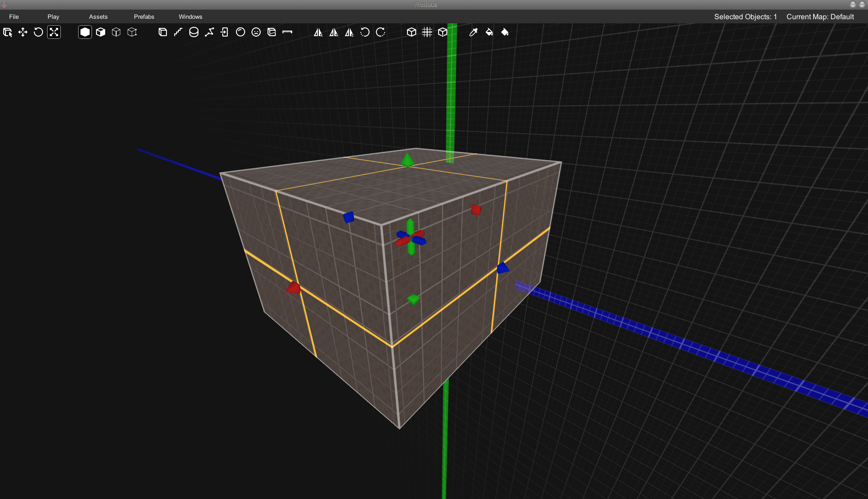The width and height of the screenshot is (868, 499).
Task: Activate the Move tool
Action: 23,32
